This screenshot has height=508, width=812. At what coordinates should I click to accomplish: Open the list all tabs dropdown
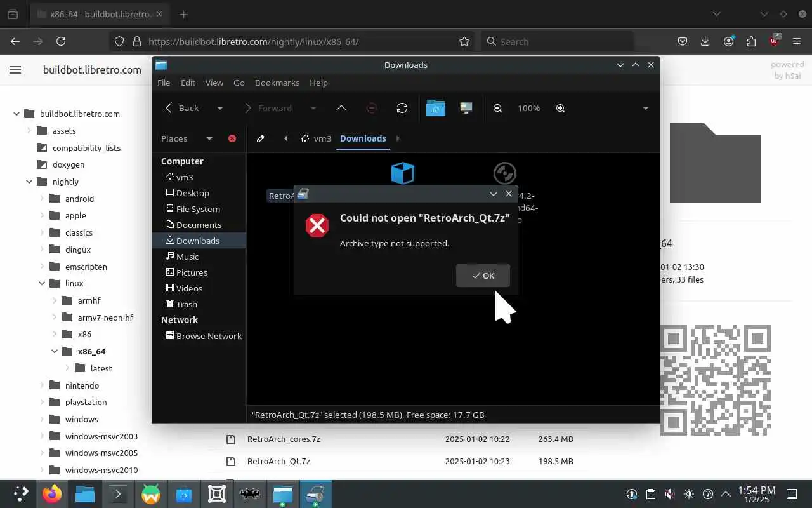pyautogui.click(x=716, y=14)
